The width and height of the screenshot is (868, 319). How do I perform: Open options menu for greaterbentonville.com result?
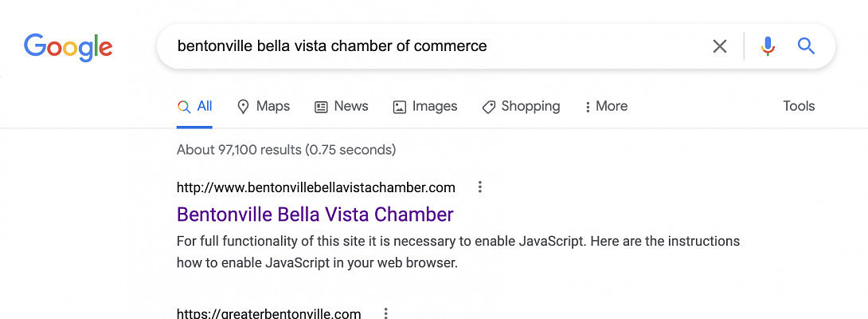[x=385, y=313]
